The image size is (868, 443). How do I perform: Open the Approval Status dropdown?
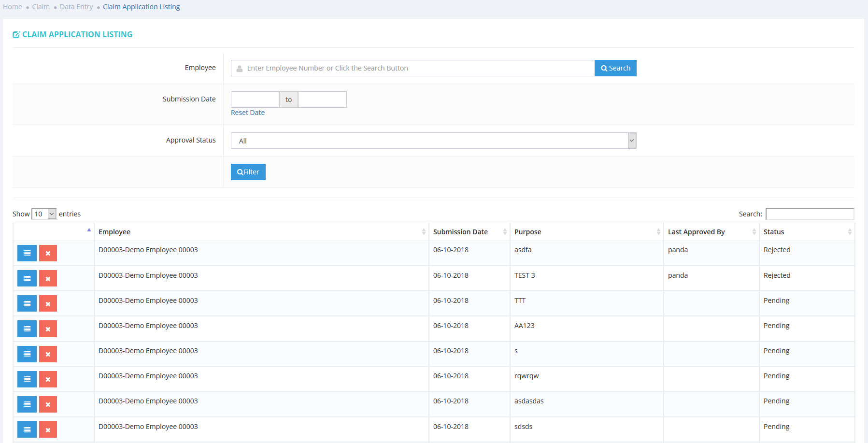pos(433,141)
